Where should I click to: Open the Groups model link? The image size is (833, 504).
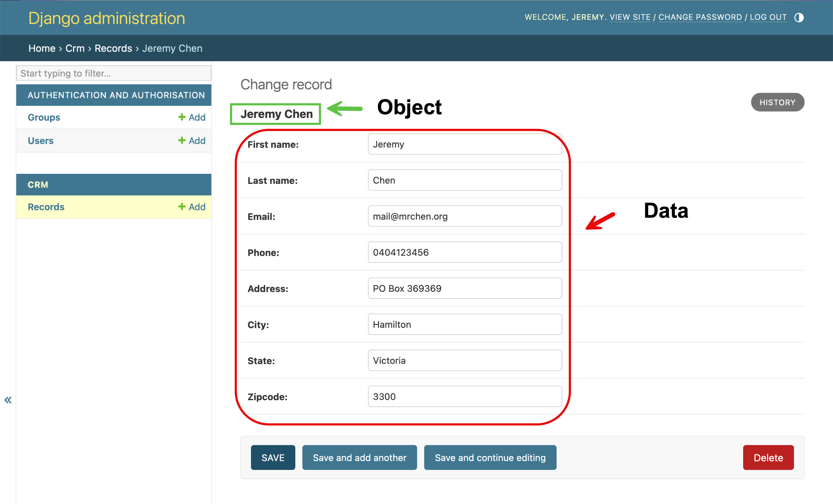[x=44, y=117]
